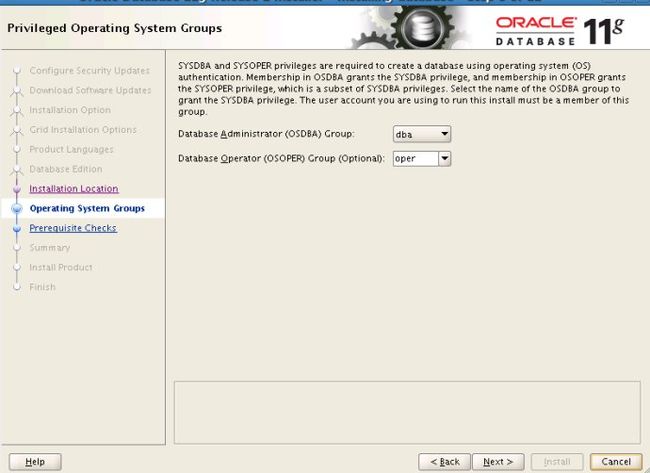Screen dimensions: 650x473
Task: Click the arrow of the OSOPER Group combo box
Action: [x=444, y=158]
